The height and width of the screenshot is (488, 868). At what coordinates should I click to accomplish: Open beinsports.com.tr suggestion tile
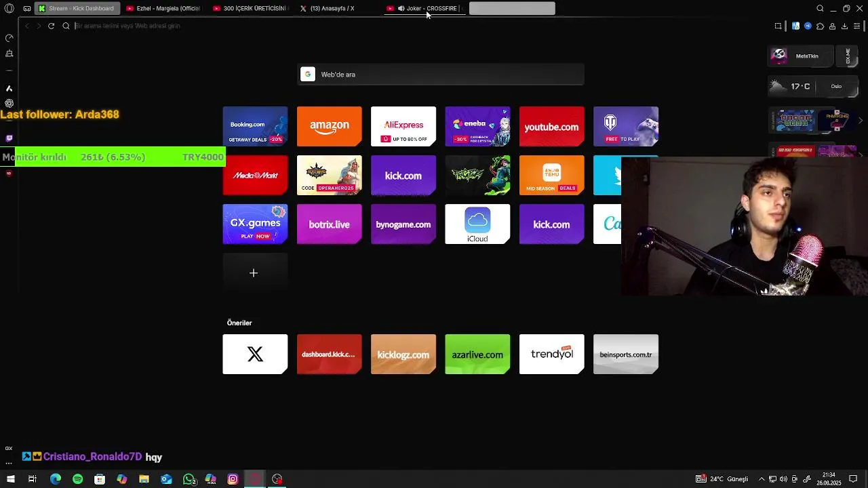626,354
